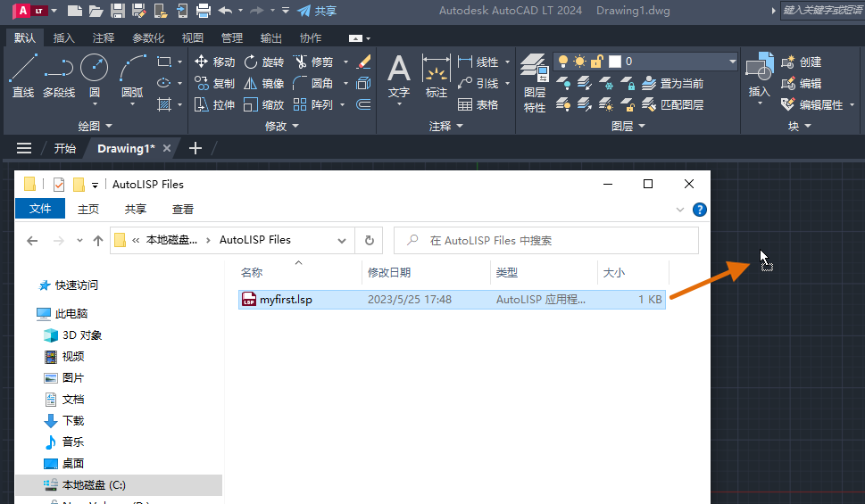Select 桌面 (Desktop) in navigation pane
Image resolution: width=865 pixels, height=504 pixels.
pos(73,464)
